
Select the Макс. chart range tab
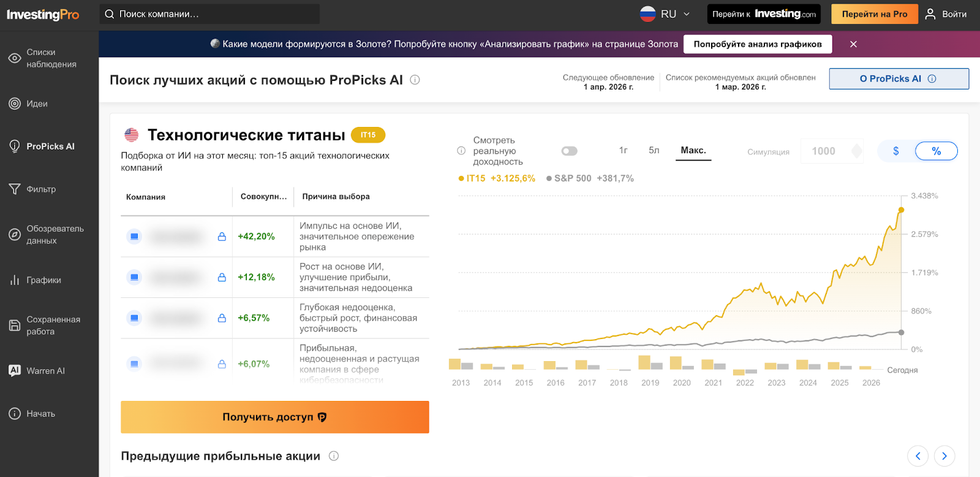coord(693,150)
